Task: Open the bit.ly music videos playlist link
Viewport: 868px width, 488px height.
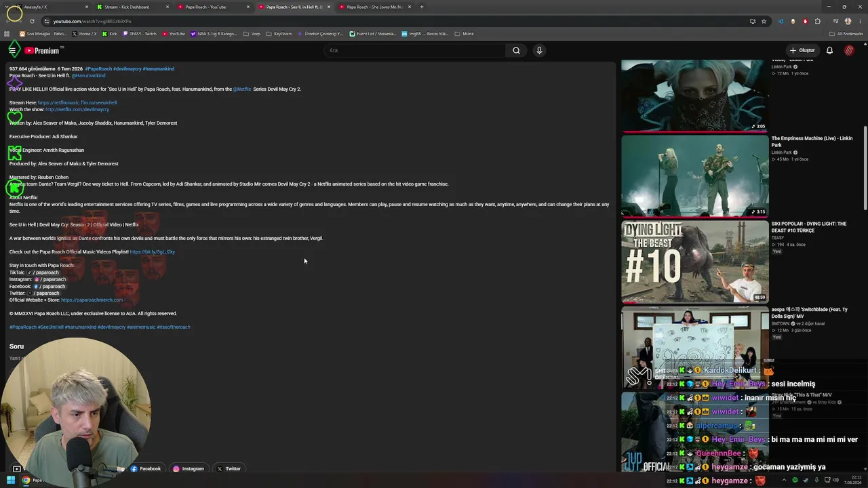Action: [152, 251]
